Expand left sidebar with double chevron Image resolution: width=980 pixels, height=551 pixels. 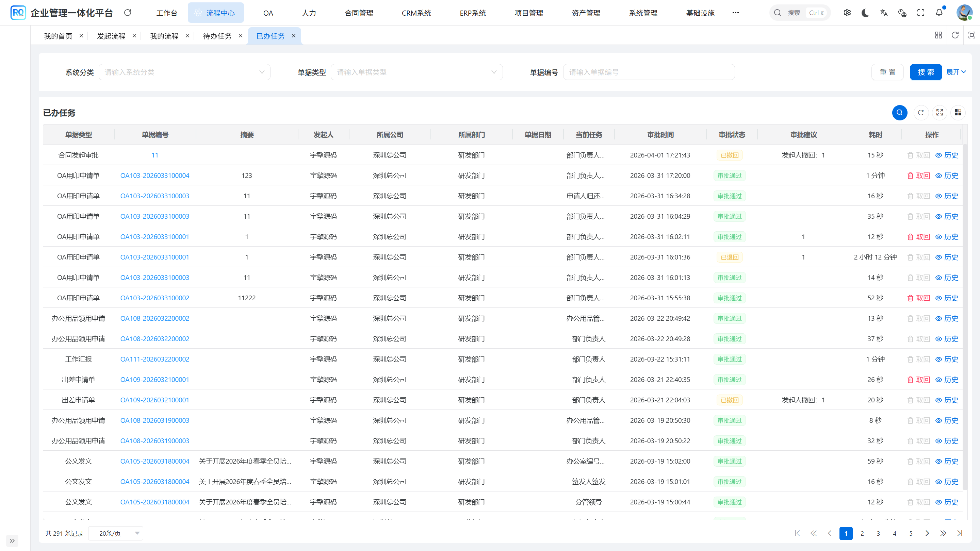[x=12, y=540]
